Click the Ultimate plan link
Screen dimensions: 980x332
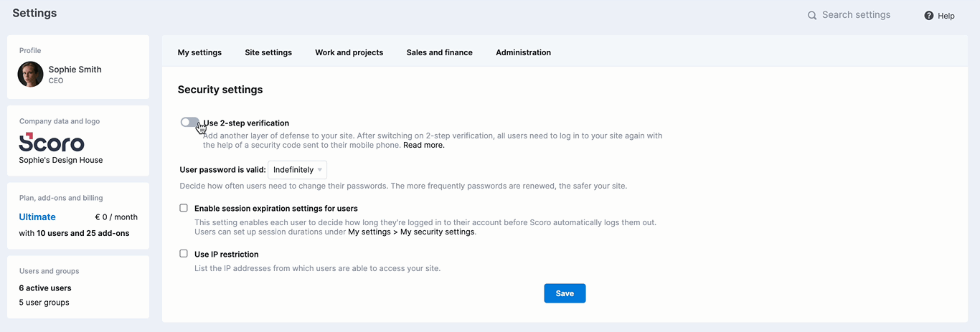[37, 217]
